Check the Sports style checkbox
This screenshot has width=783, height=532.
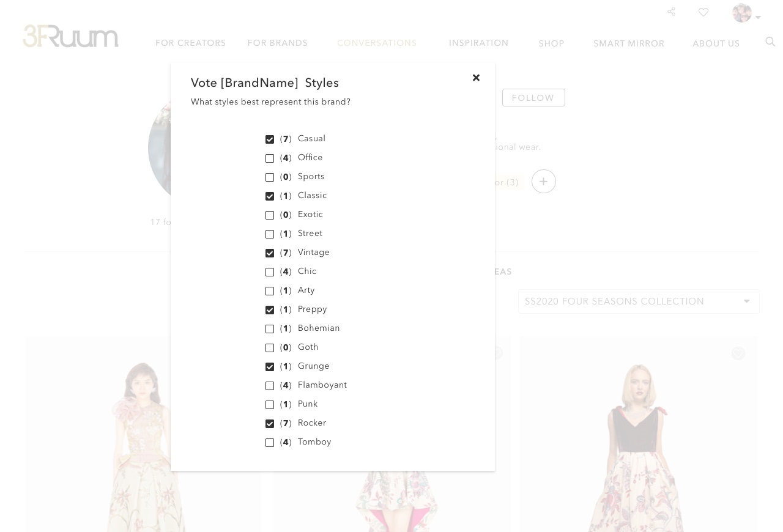[270, 177]
